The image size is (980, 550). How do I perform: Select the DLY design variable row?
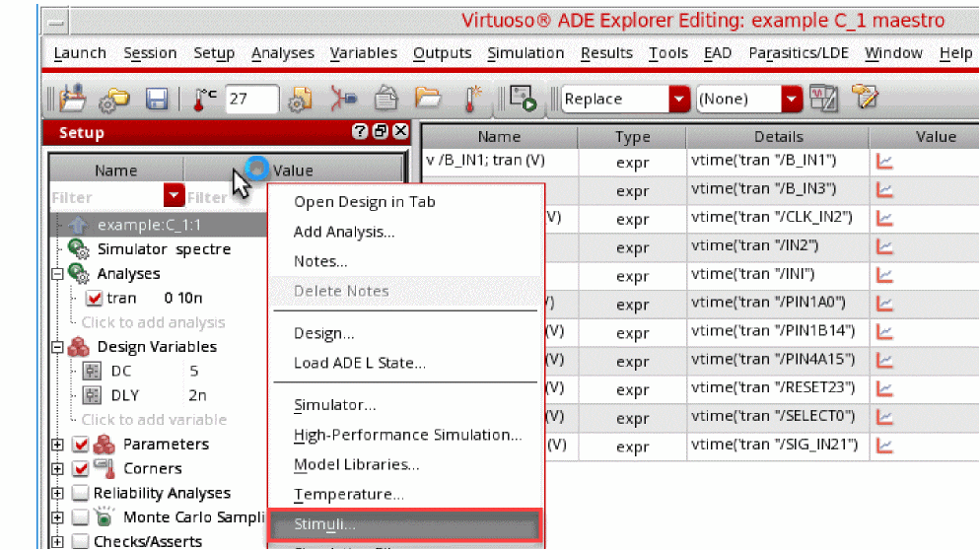(x=159, y=395)
